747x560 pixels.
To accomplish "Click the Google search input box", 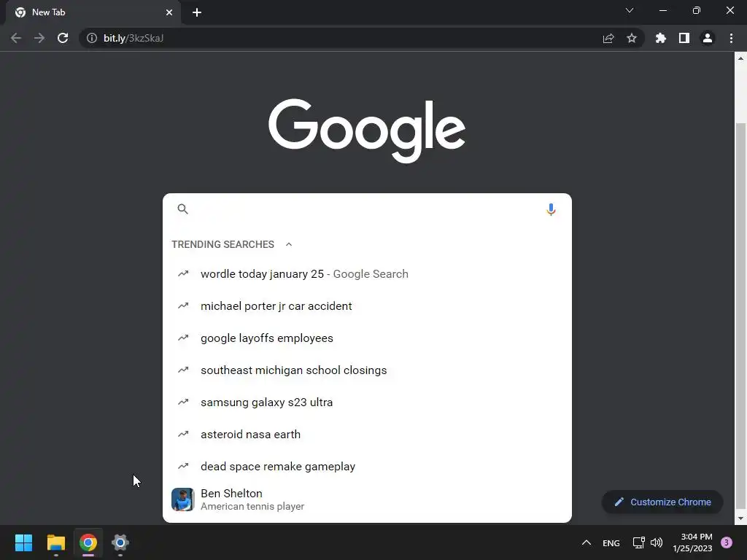I will coord(367,209).
